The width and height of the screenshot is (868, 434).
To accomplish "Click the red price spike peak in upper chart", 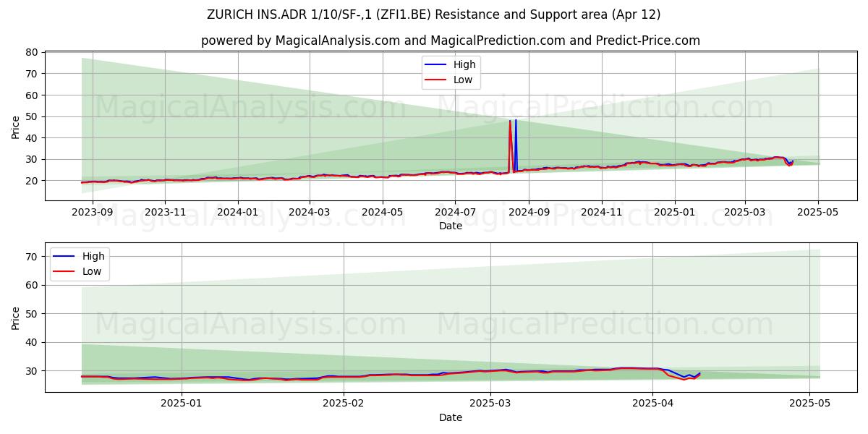I will (510, 122).
